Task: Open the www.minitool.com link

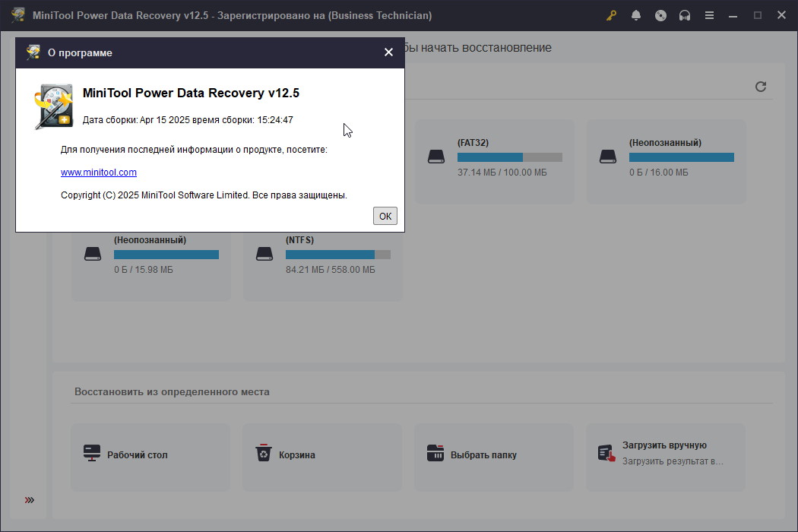Action: [99, 172]
